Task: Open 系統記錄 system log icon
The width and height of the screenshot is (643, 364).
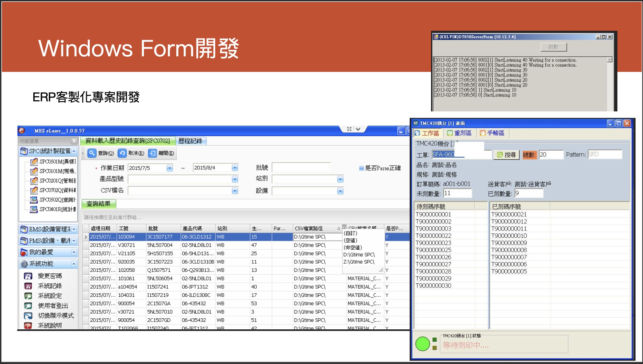Action: [28, 286]
